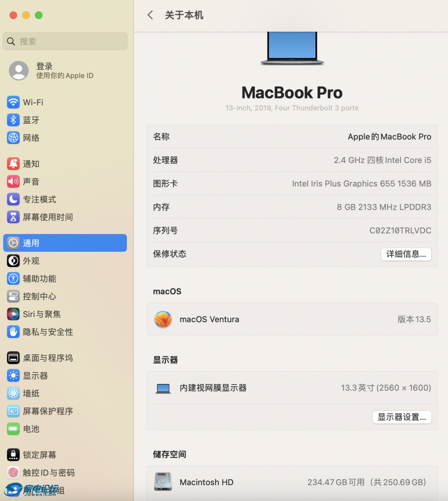448x501 pixels.
Task: Open Wi-Fi settings icon
Action: [x=13, y=102]
